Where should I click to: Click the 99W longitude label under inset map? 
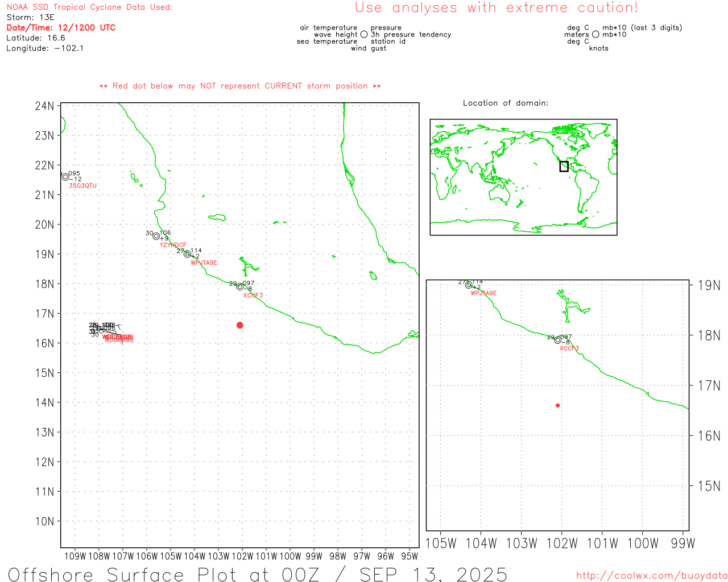[x=683, y=543]
